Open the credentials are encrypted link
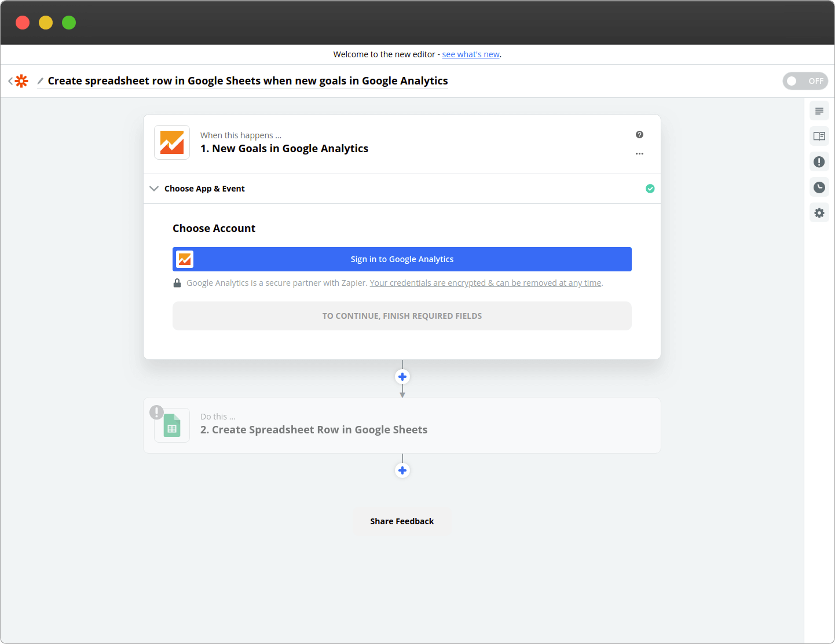The width and height of the screenshot is (835, 644). (x=485, y=283)
